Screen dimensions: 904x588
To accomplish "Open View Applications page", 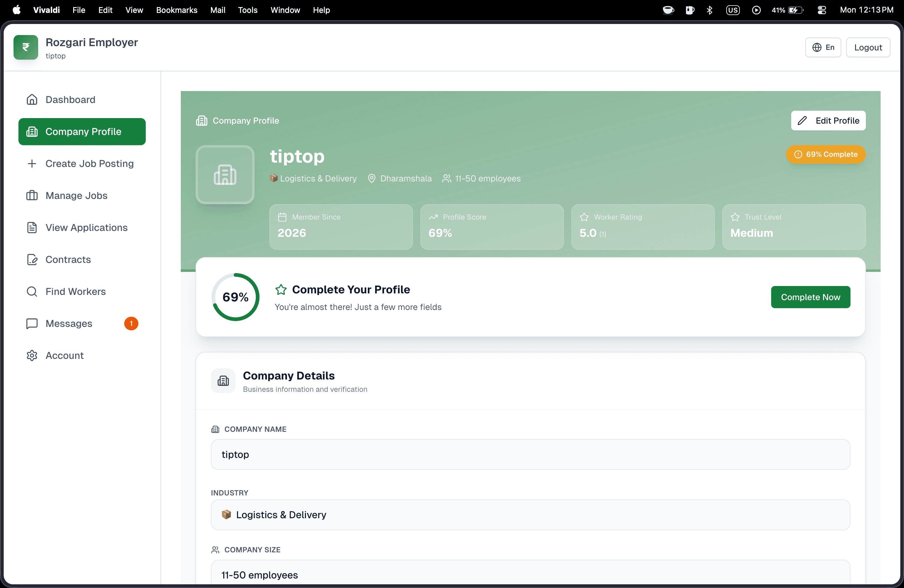I will pos(82,228).
